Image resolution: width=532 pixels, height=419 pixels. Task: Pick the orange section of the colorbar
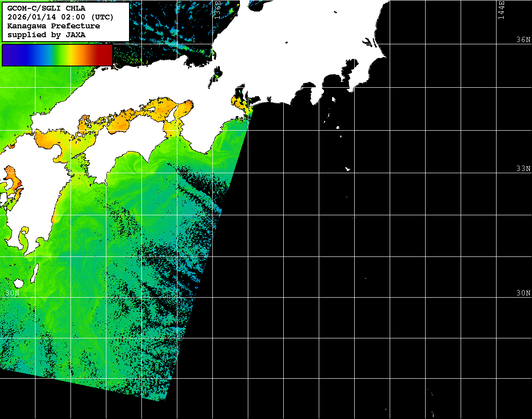pyautogui.click(x=80, y=55)
